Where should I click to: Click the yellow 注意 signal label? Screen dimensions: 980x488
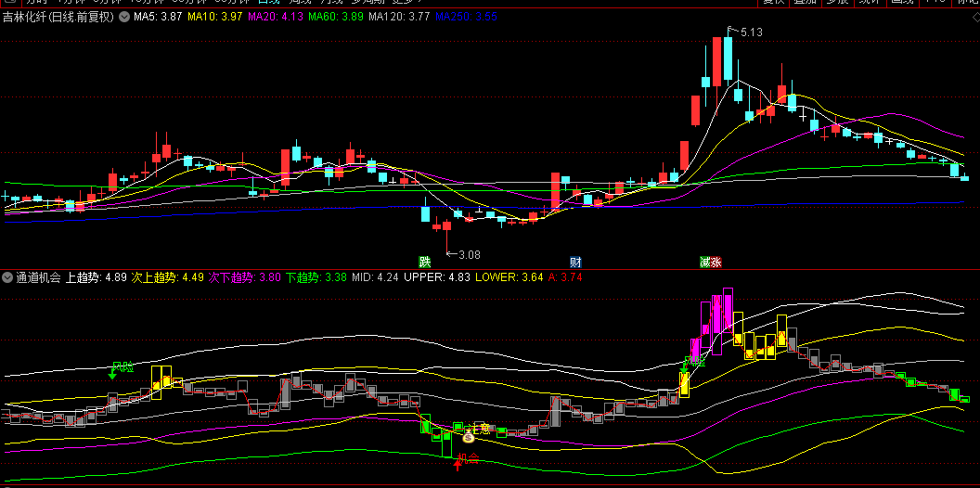(480, 430)
